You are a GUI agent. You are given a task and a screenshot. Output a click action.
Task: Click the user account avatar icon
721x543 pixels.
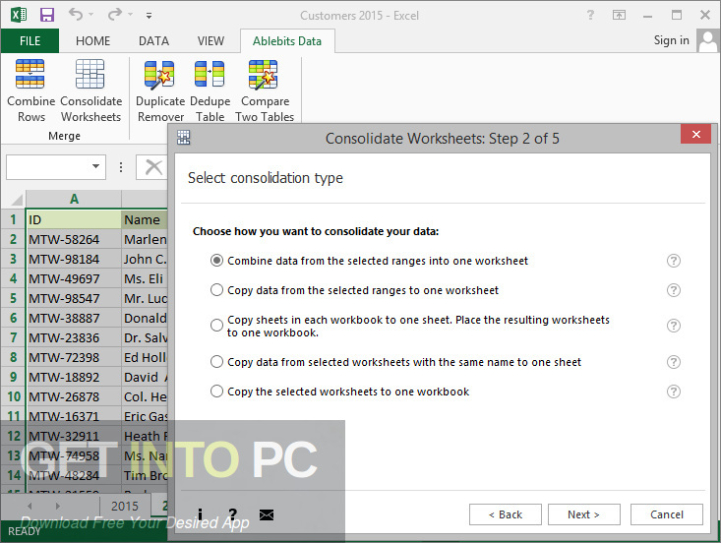pos(708,40)
